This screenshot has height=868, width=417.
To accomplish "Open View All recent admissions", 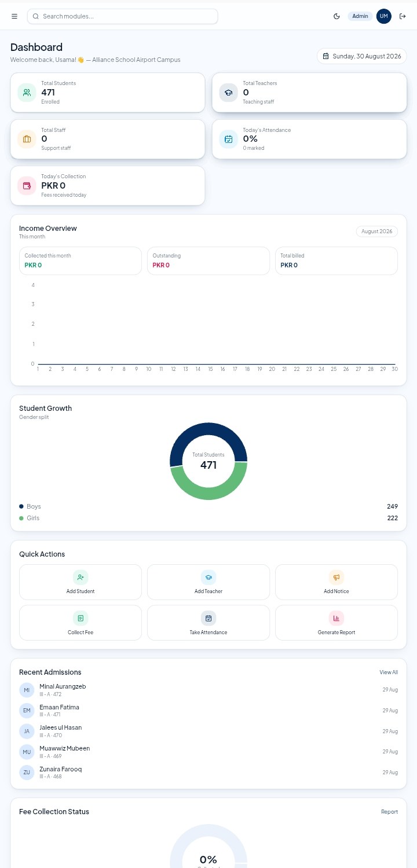I will click(x=389, y=672).
